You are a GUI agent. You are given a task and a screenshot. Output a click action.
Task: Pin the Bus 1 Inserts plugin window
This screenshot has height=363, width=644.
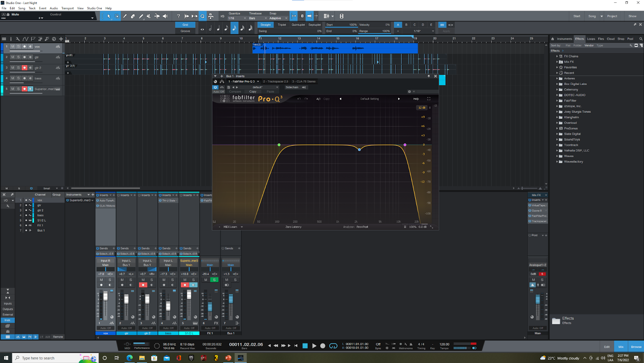pyautogui.click(x=429, y=76)
